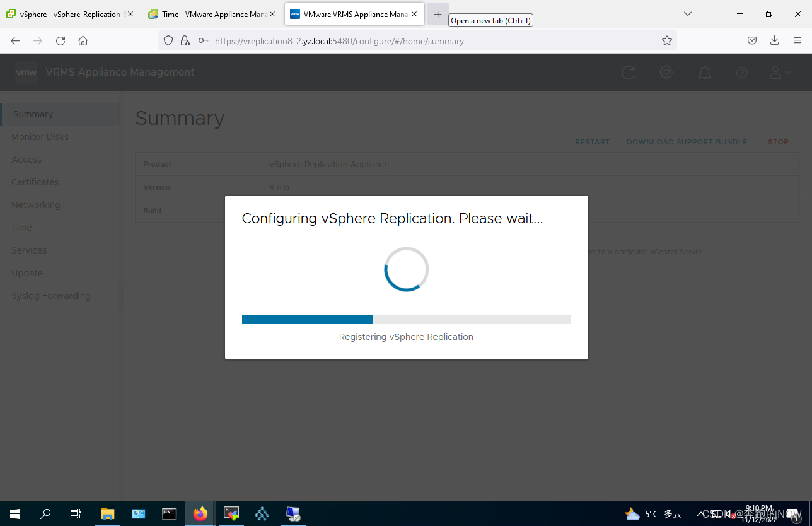This screenshot has height=526, width=812.
Task: Click the key saved-login icon in the URL bar
Action: 203,40
